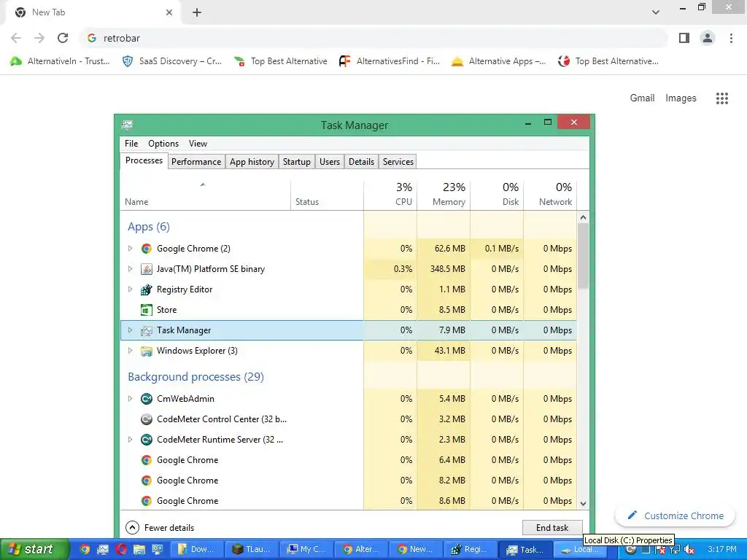
Task: Select the Windows Explorer folder icon
Action: tap(146, 351)
